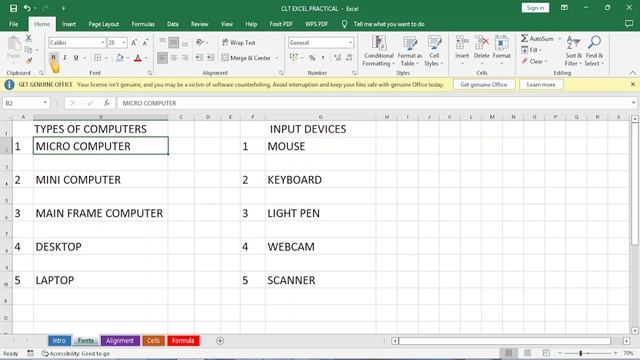Expand the formula bar
This screenshot has width=640, height=360.
633,103
